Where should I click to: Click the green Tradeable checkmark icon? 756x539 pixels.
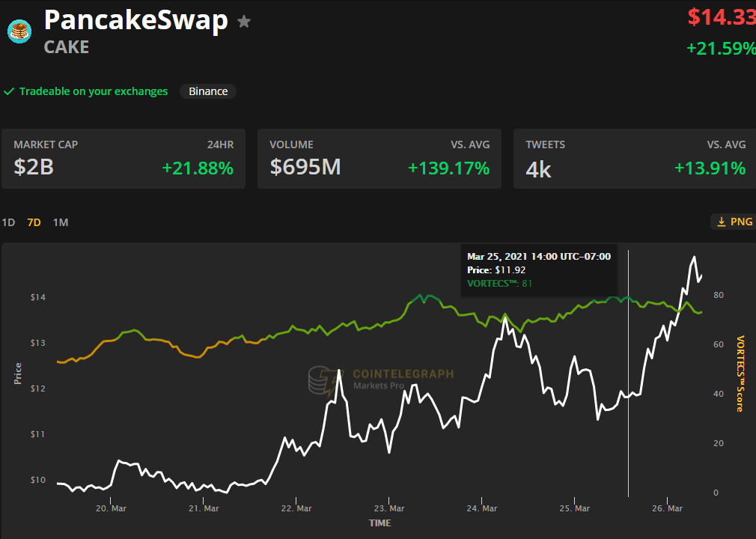pos(9,91)
